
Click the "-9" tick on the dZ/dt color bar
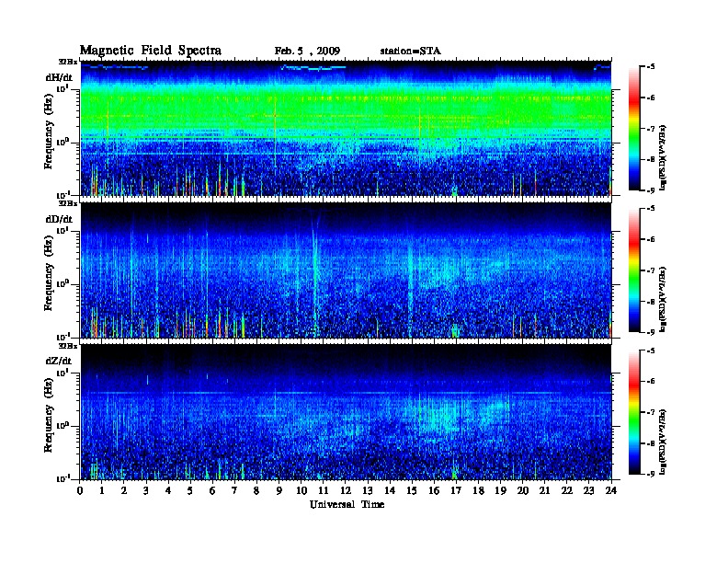point(651,474)
